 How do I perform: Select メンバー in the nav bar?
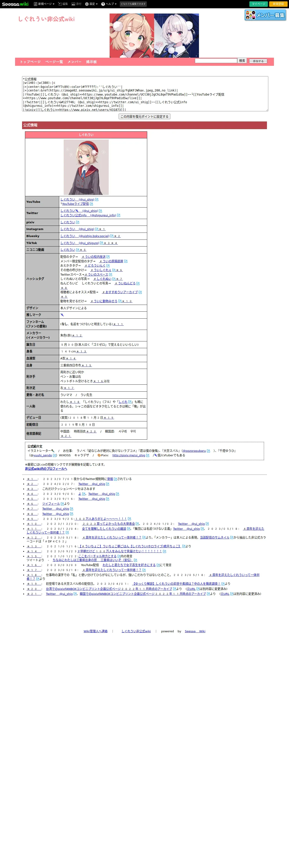point(74,62)
